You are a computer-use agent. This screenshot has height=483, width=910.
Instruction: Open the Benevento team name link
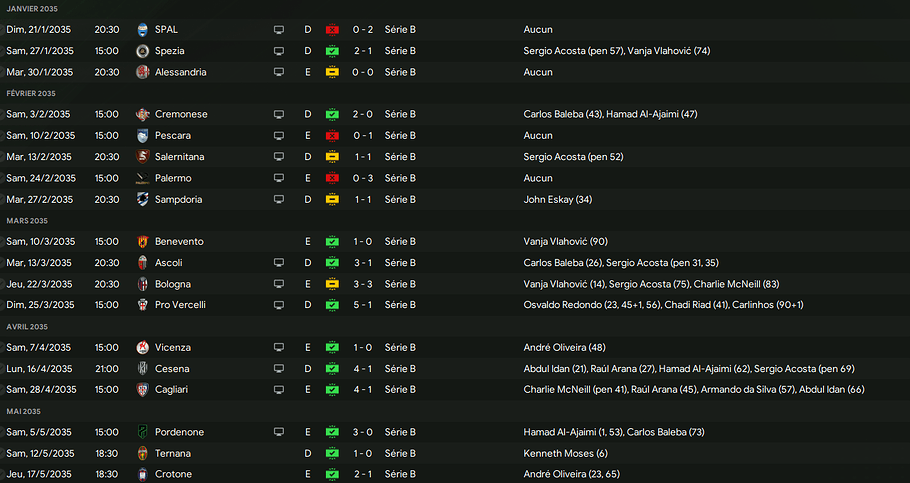tap(179, 242)
